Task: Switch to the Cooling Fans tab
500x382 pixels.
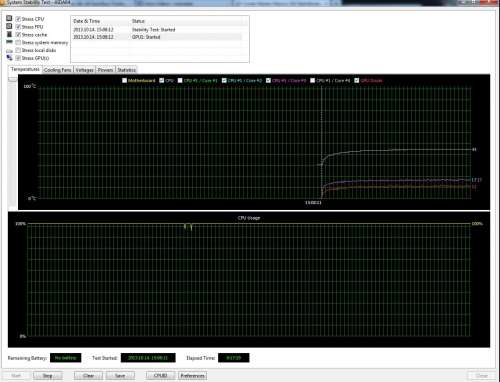Action: point(58,70)
